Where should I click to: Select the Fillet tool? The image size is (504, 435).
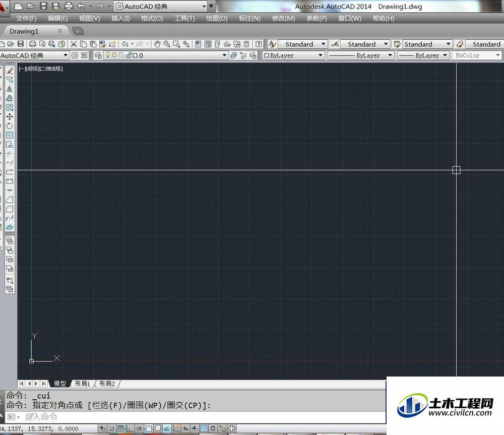pyautogui.click(x=10, y=209)
